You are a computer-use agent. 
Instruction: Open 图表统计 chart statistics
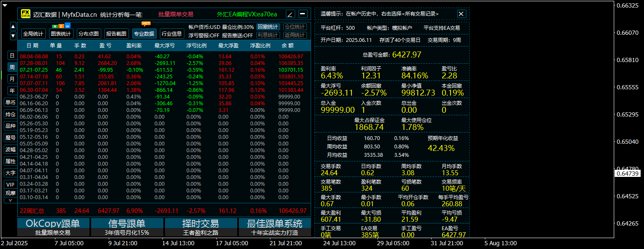tap(61, 34)
